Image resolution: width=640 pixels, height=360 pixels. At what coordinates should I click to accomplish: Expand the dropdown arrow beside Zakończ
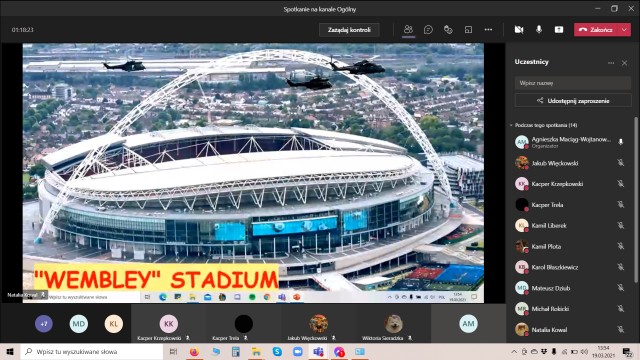624,29
